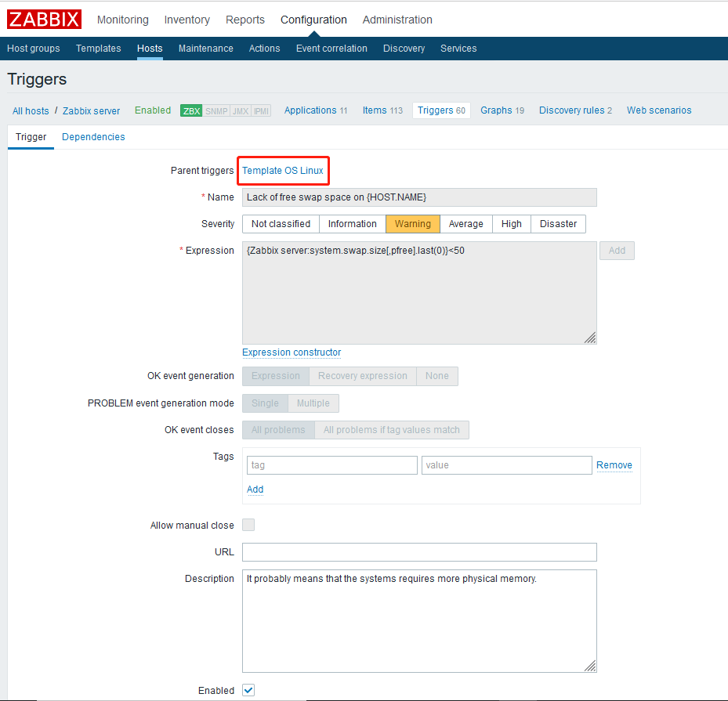This screenshot has height=701, width=728.
Task: Toggle the Enabled checkbox
Action: [248, 690]
